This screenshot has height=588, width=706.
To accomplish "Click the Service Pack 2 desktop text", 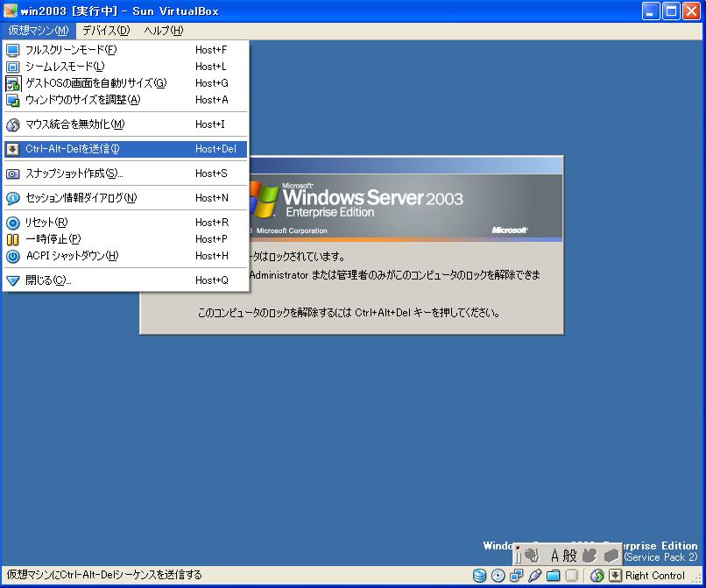I will point(660,557).
